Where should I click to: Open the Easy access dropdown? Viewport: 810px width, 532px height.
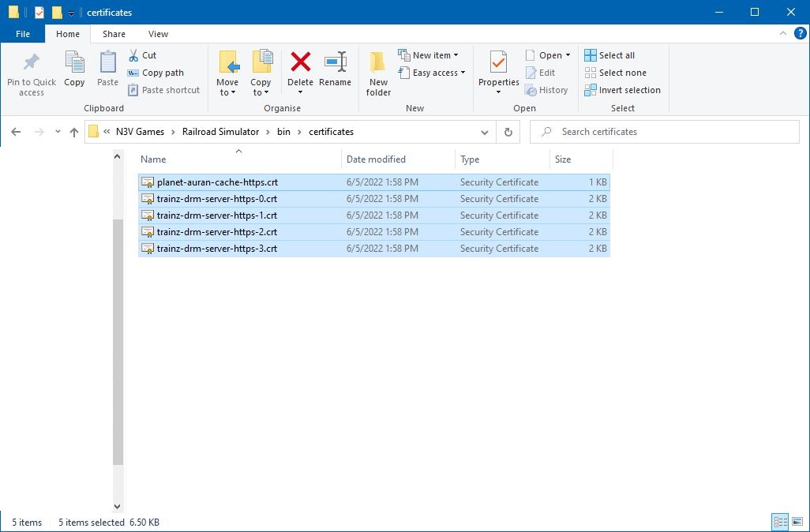432,73
